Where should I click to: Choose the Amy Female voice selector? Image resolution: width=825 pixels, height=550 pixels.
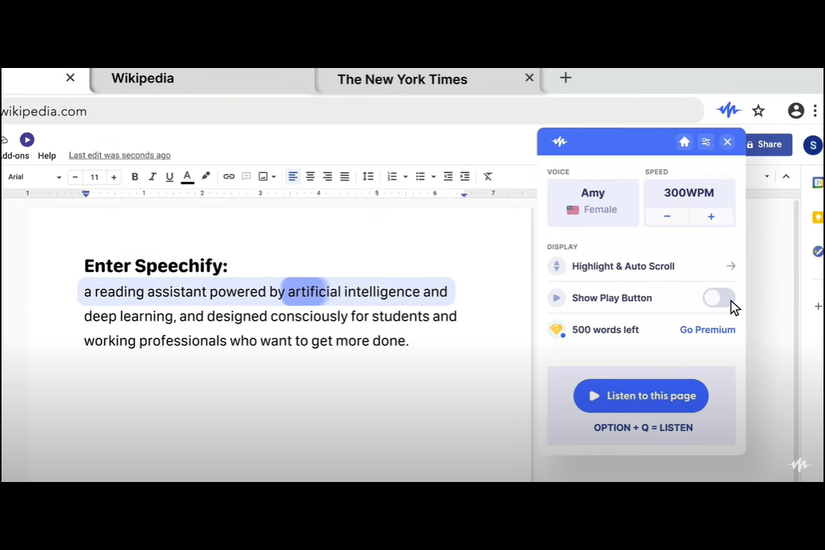pos(593,203)
